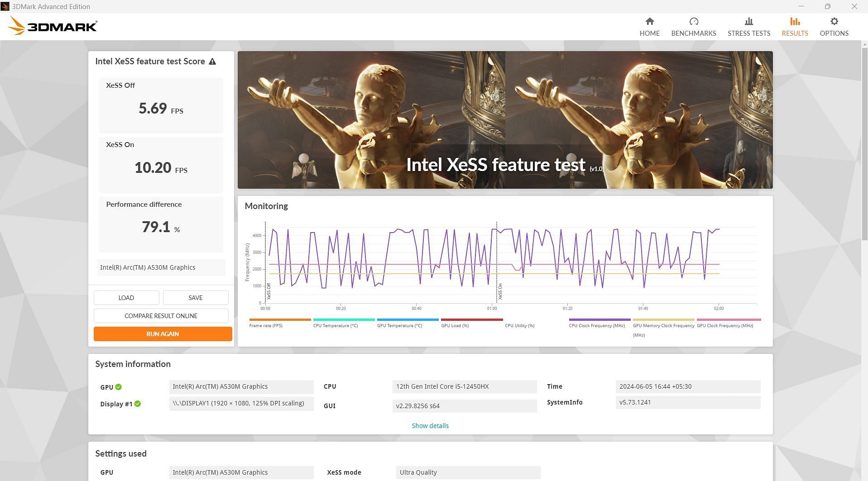
Task: Click the Stress Tests bar chart icon
Action: click(x=748, y=21)
